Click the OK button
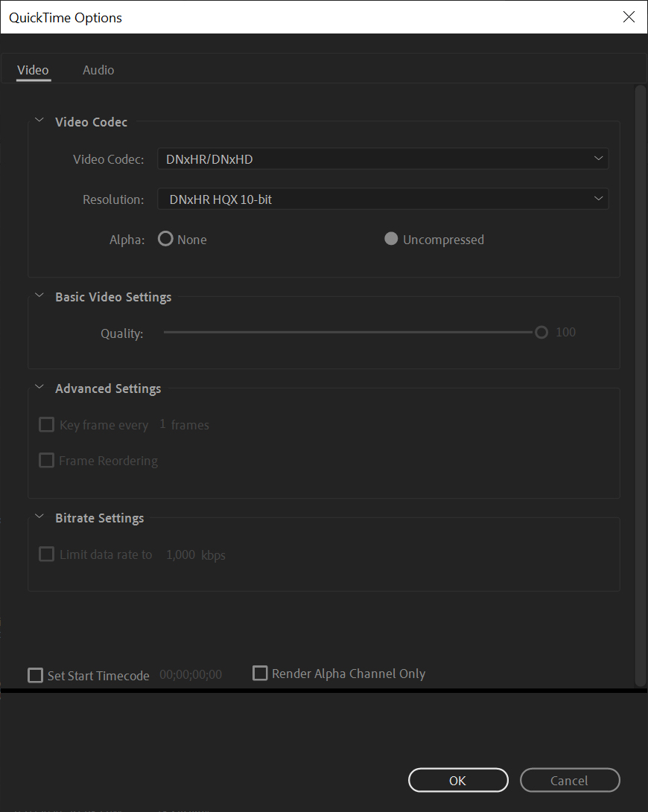Image resolution: width=648 pixels, height=812 pixels. click(x=457, y=780)
